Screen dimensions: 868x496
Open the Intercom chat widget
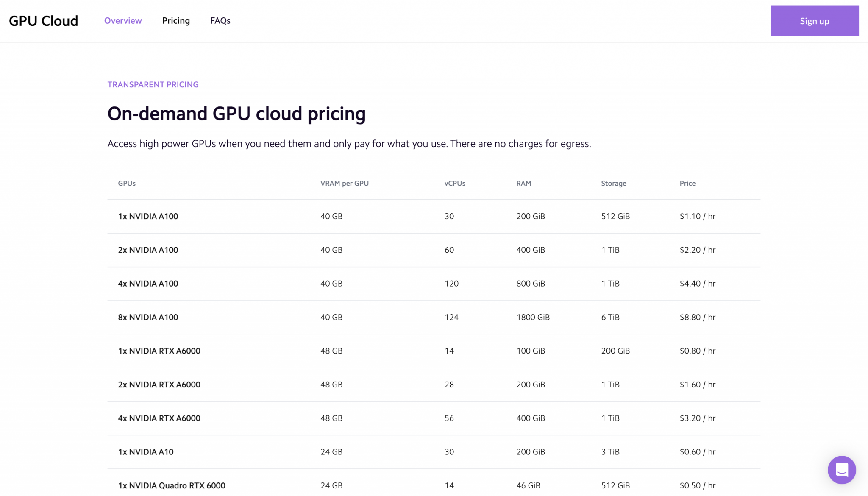click(x=842, y=470)
